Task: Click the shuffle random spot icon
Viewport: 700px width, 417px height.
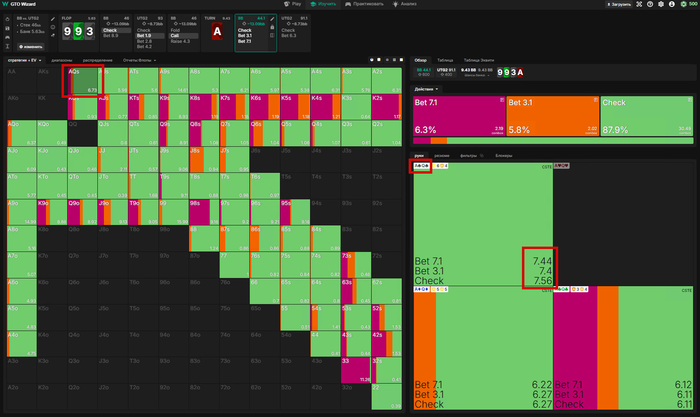Action: [x=639, y=4]
